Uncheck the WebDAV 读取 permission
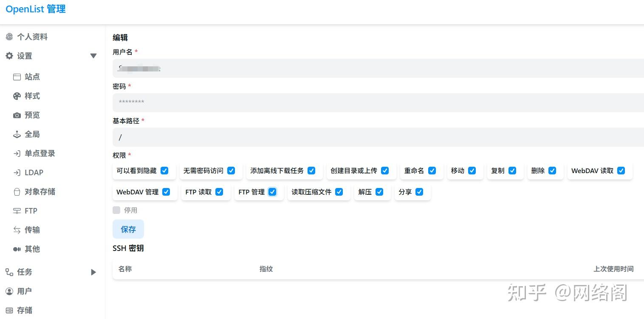 621,170
